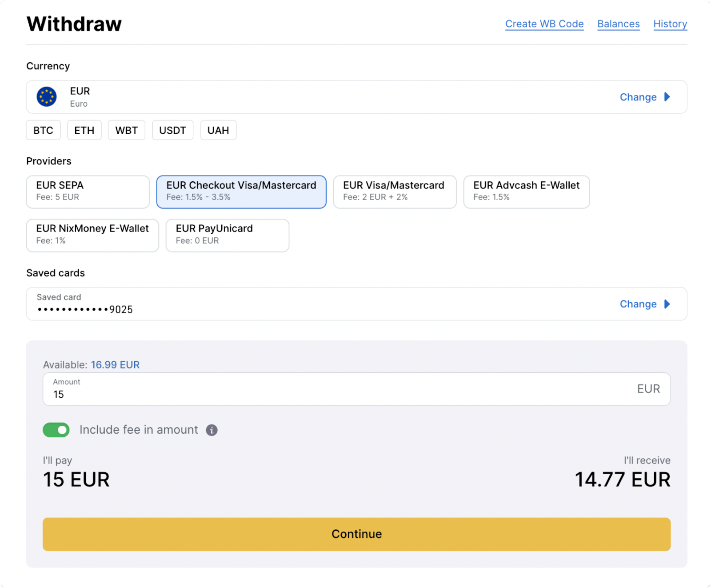
Task: Choose EUR SEPA provider
Action: pyautogui.click(x=88, y=192)
